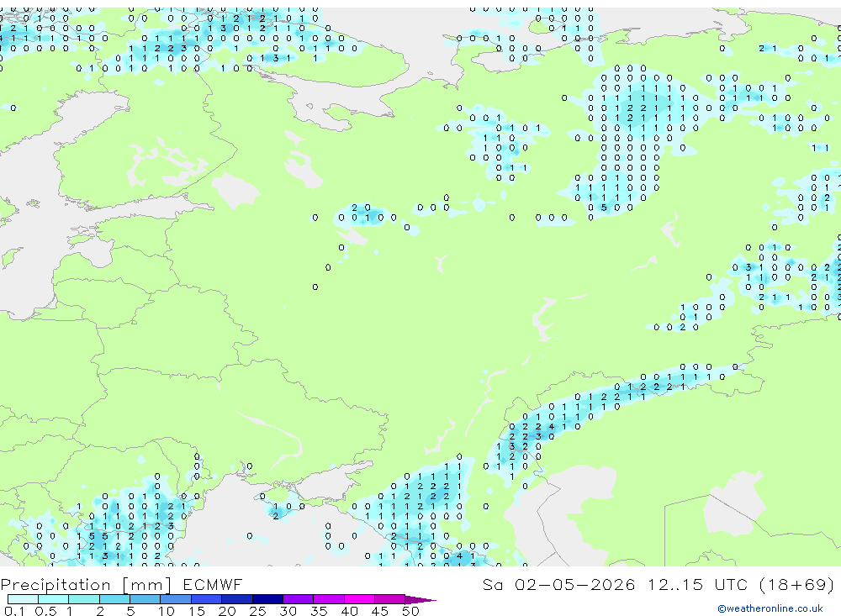
Task: Choose the 30–35 mm violet legend swatch
Action: [x=299, y=599]
